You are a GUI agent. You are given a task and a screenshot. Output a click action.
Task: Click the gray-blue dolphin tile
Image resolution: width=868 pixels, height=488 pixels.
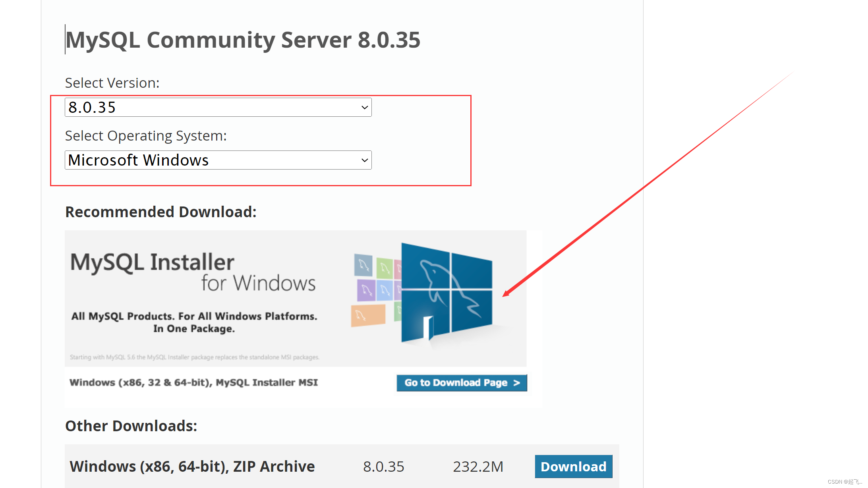click(363, 265)
